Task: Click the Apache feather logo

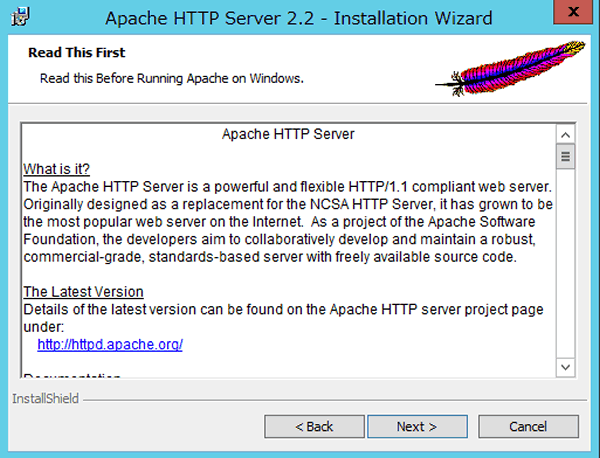Action: click(x=515, y=68)
